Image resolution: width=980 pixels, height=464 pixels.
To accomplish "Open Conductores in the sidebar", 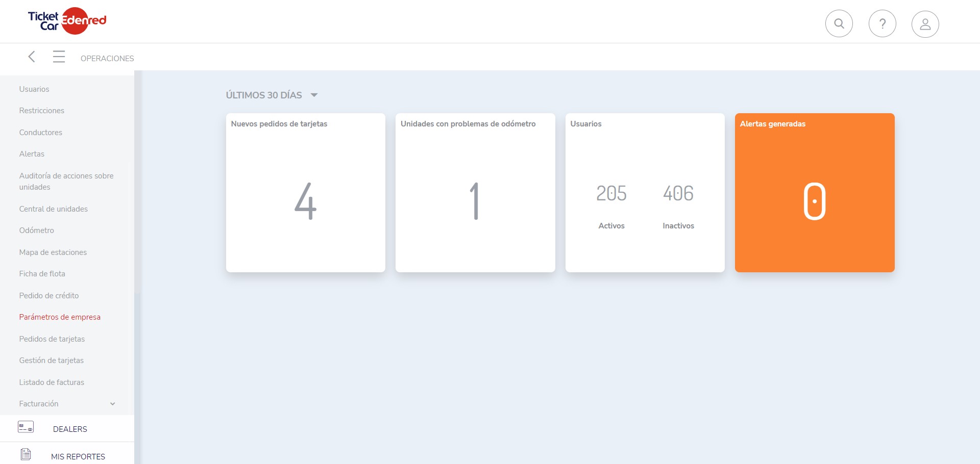I will [41, 133].
